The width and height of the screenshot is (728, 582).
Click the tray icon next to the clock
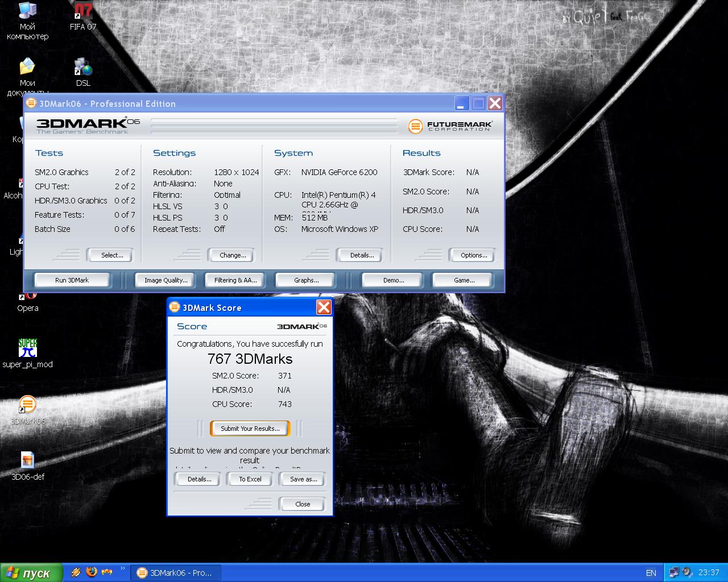tap(687, 572)
